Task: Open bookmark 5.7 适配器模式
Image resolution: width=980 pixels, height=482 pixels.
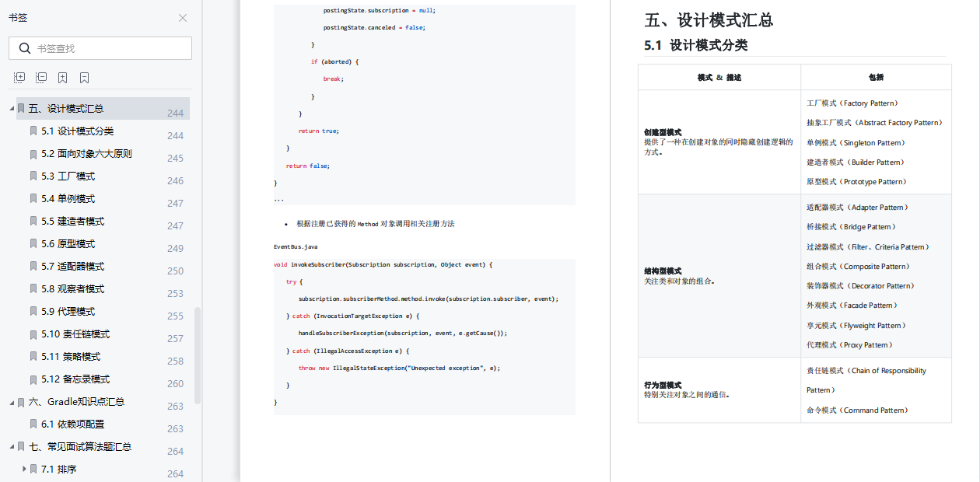Action: coord(73,267)
